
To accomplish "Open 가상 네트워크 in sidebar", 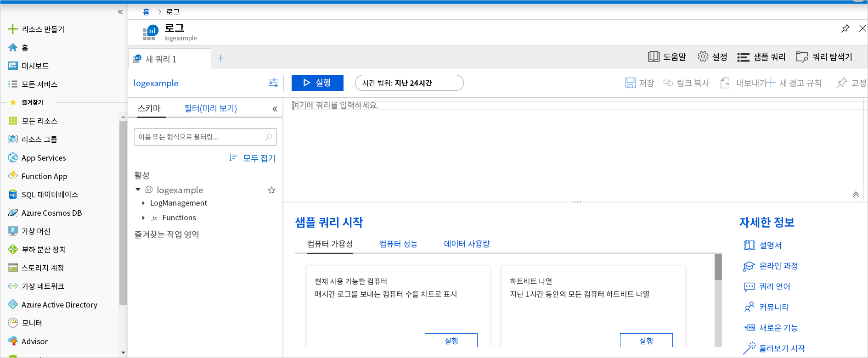I will point(36,286).
